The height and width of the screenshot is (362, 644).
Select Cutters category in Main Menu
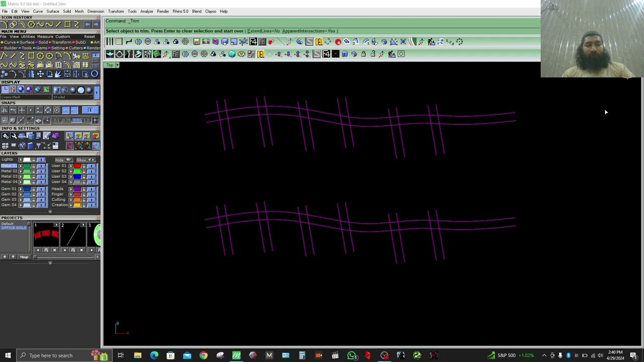click(75, 48)
